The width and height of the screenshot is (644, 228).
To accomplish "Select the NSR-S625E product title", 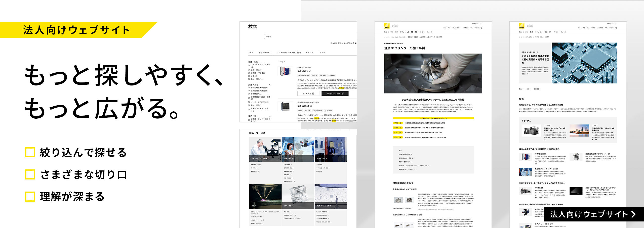I will (x=302, y=71).
